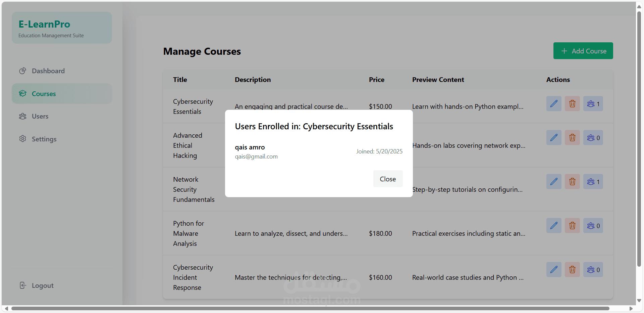Delete Python for Malware Analysis course
The image size is (644, 313).
572,226
